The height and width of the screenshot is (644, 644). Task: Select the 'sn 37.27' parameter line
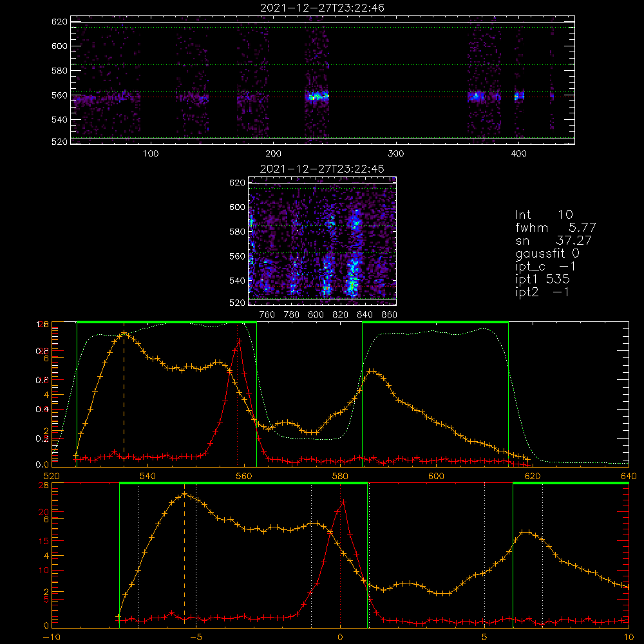pos(553,240)
